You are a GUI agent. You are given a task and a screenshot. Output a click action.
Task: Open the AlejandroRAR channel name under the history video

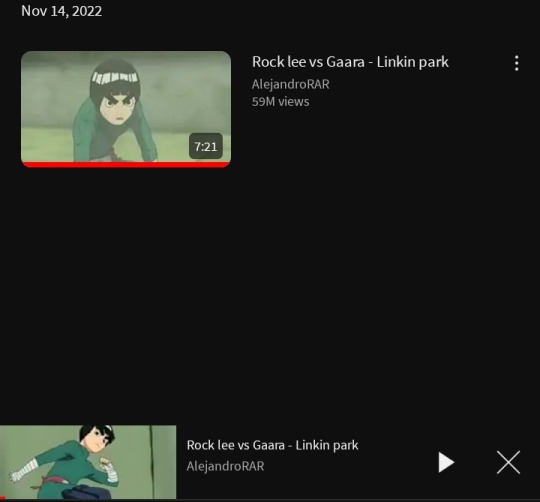tap(290, 84)
